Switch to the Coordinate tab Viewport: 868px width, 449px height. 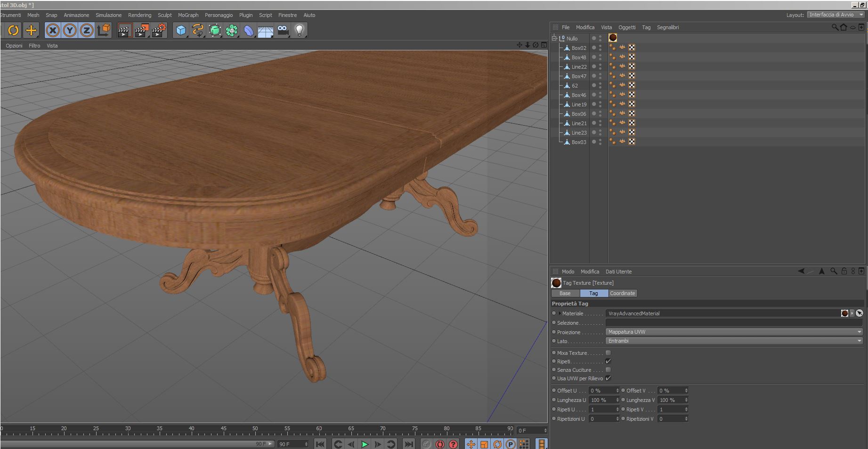(622, 293)
